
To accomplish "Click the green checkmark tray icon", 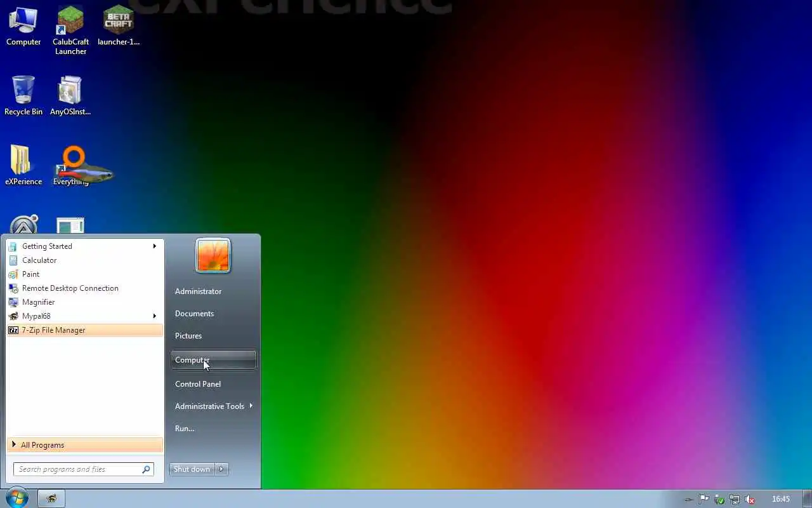I will (x=719, y=499).
